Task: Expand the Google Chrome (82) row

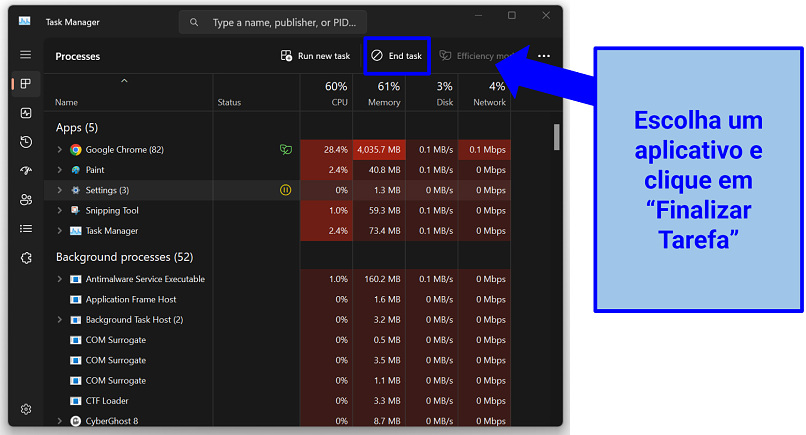Action: coord(60,150)
